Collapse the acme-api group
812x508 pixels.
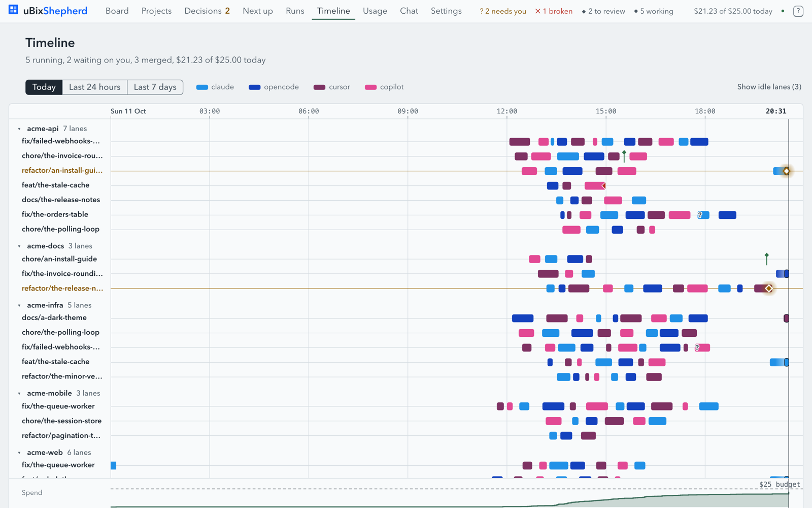(x=19, y=129)
